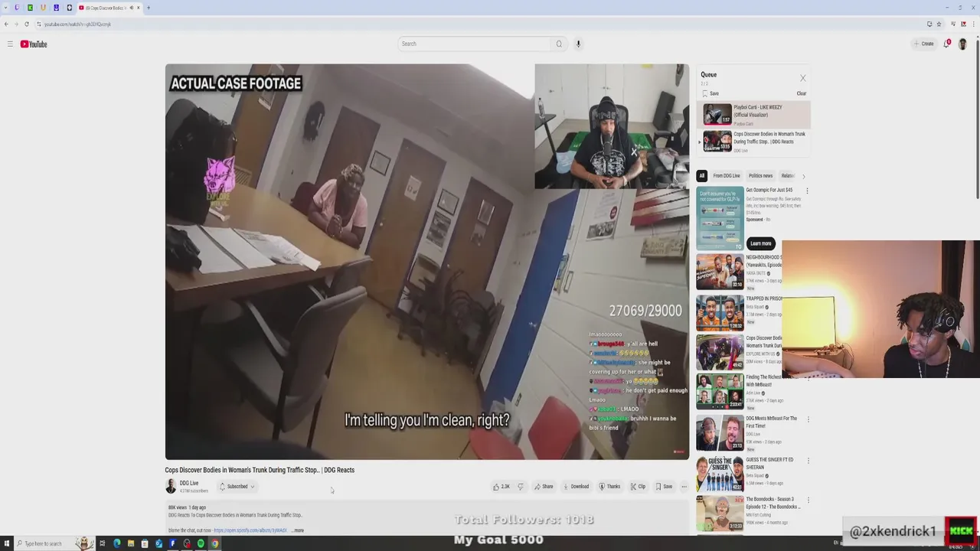Download the video
The image size is (980, 551).
click(x=576, y=487)
